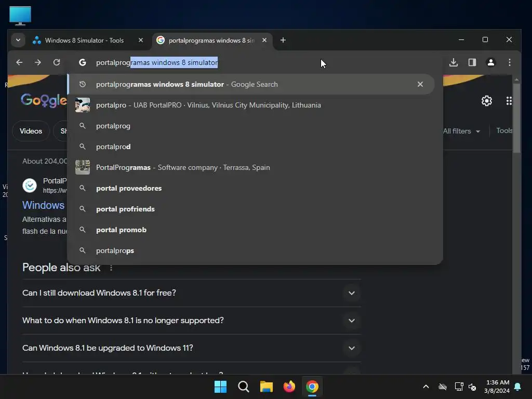This screenshot has width=532, height=399.
Task: Select the This PC desktop icon
Action: 20,16
